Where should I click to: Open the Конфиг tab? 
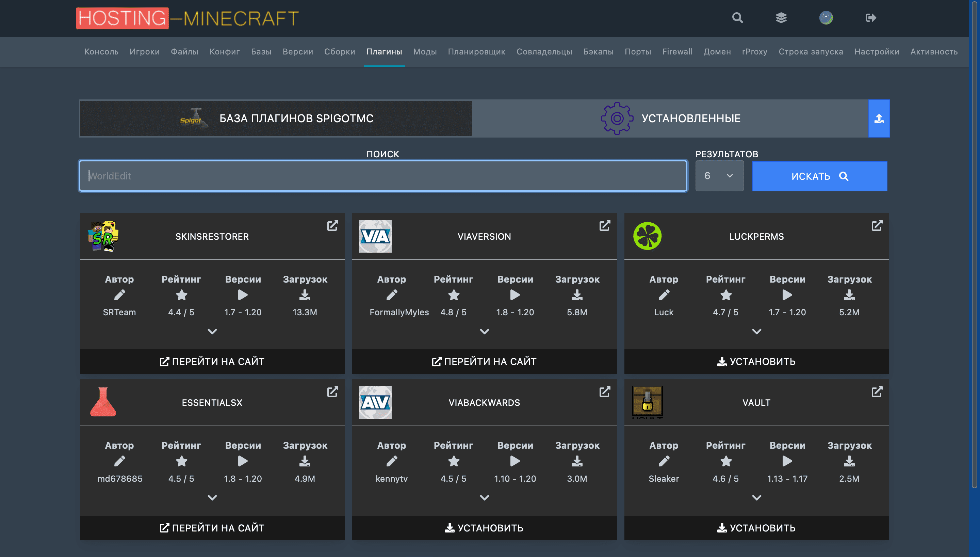coord(225,52)
